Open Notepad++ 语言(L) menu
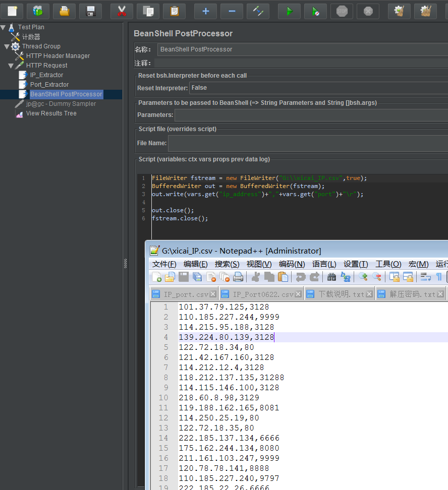The height and width of the screenshot is (490, 448). [324, 264]
